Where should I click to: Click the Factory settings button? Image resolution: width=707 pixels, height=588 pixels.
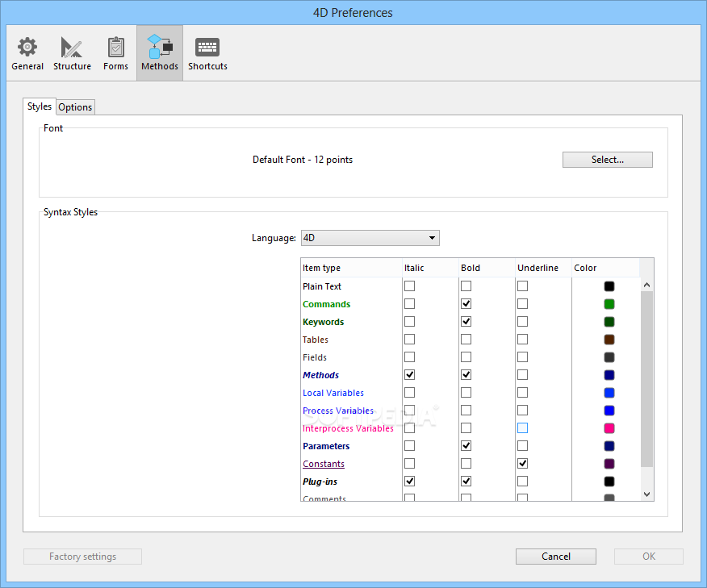(82, 557)
